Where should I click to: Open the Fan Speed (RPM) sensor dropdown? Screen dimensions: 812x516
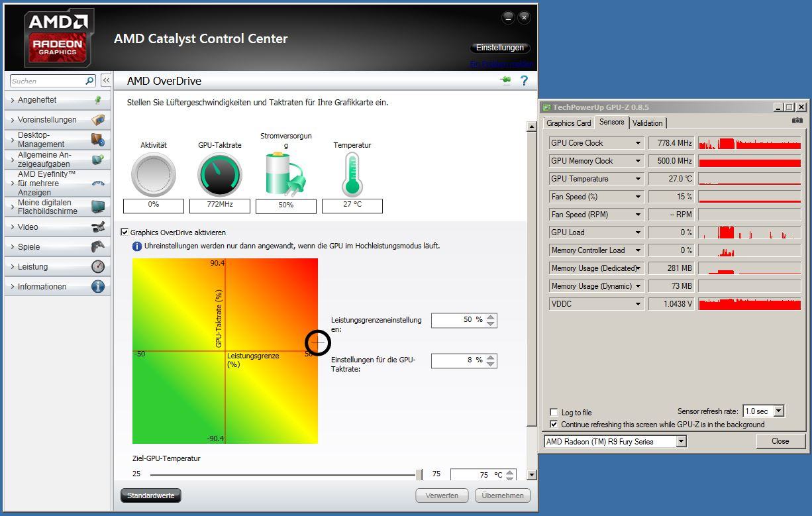(x=638, y=215)
